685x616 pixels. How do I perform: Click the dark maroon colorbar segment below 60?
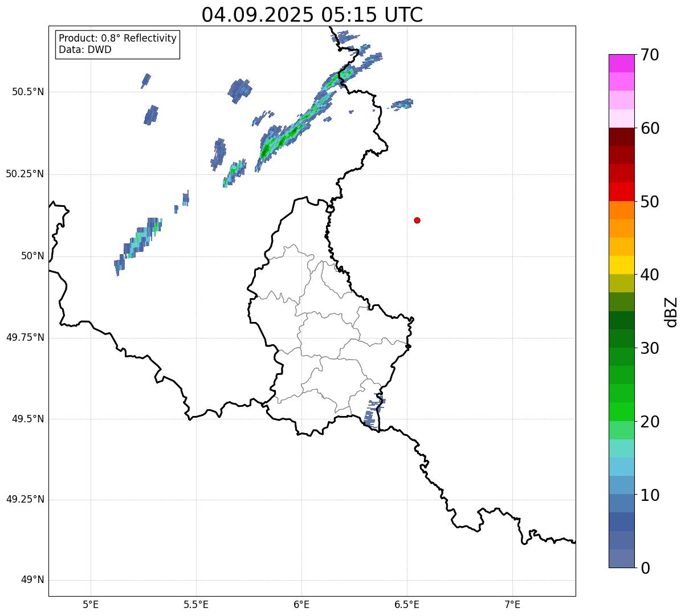(622, 137)
